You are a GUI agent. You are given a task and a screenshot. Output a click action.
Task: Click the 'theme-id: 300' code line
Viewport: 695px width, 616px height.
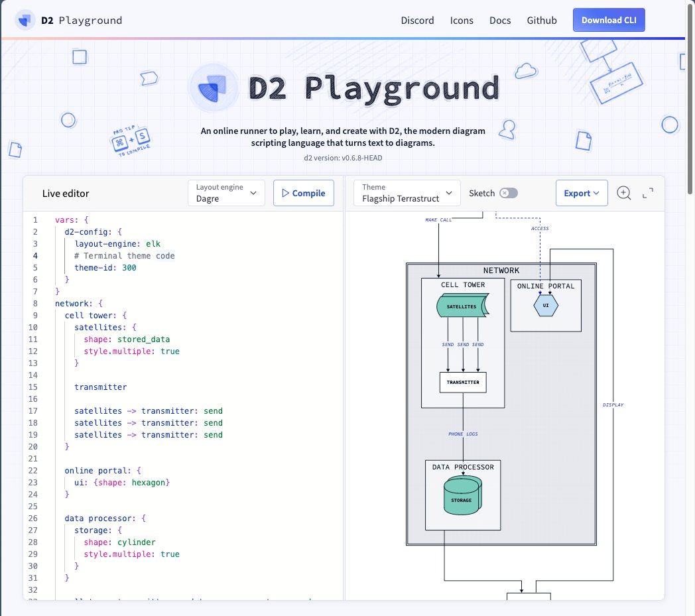[x=105, y=268]
